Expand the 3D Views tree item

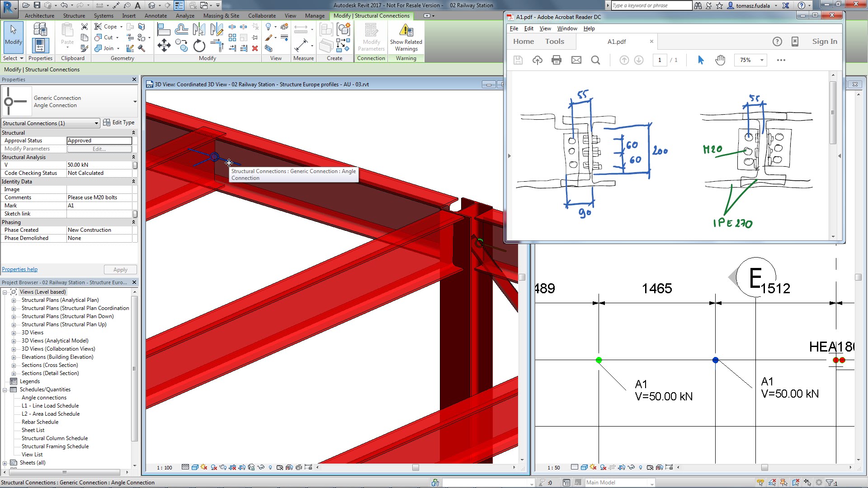click(x=14, y=332)
